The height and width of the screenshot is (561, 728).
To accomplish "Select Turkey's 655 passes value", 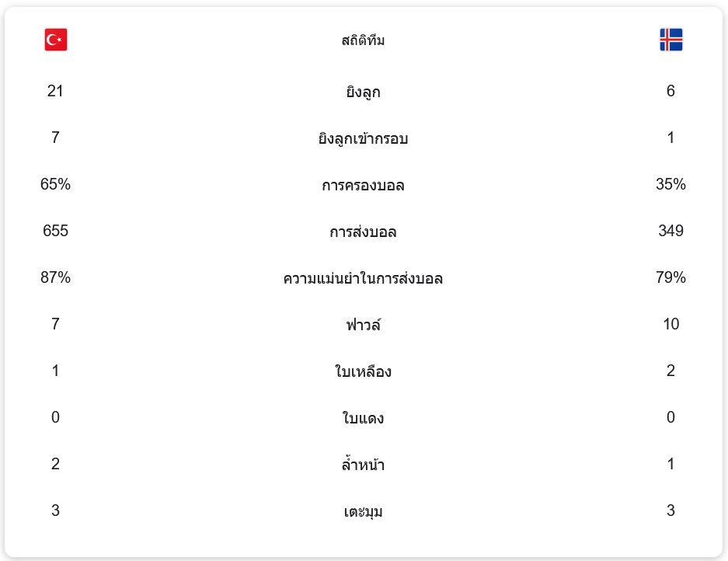I will coord(55,231).
